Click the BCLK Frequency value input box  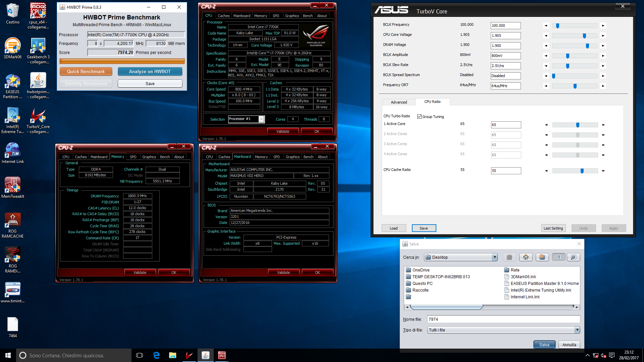click(505, 25)
